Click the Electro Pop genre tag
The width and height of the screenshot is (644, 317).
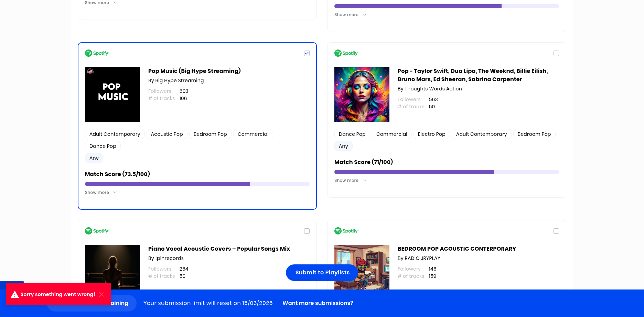431,134
